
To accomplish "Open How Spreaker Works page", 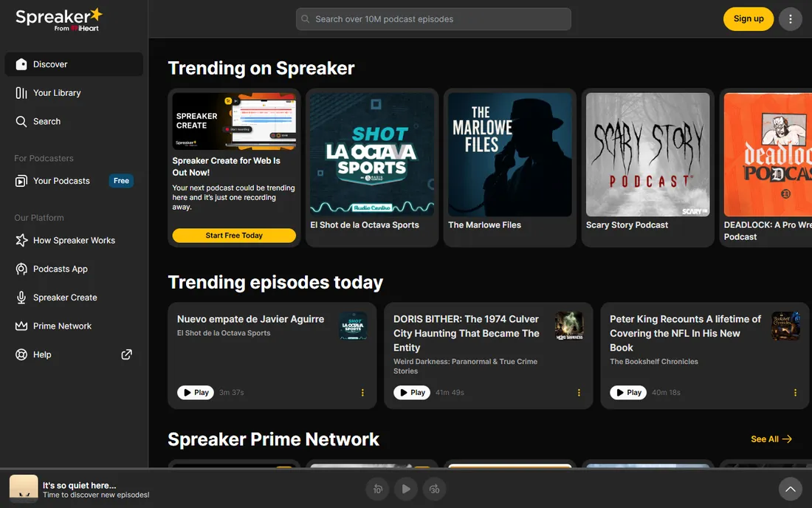I will pyautogui.click(x=74, y=240).
